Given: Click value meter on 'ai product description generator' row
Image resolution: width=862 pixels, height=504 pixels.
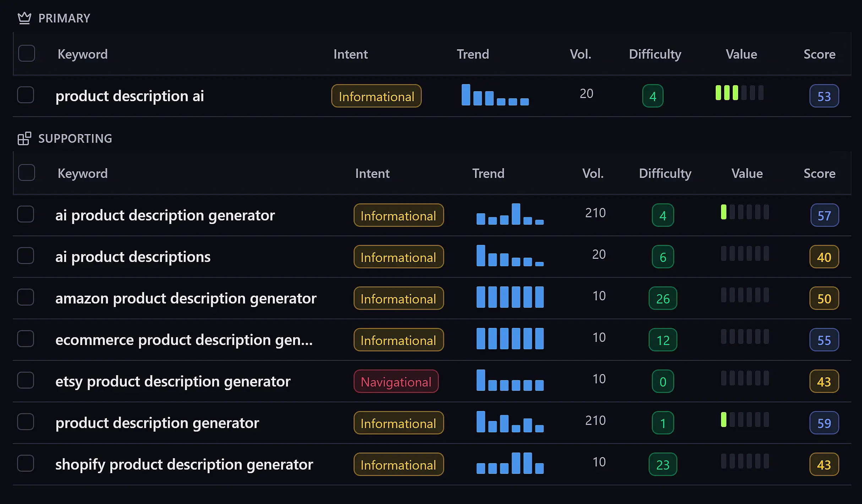Looking at the screenshot, I should 745,212.
